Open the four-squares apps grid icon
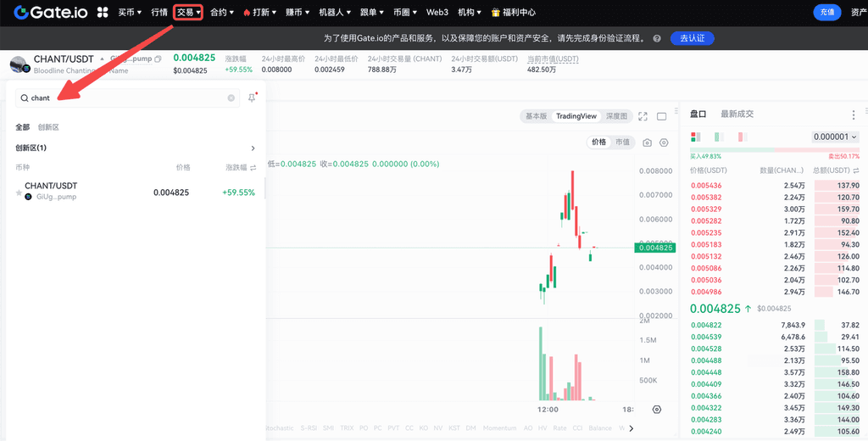Image resolution: width=868 pixels, height=441 pixels. coord(103,12)
